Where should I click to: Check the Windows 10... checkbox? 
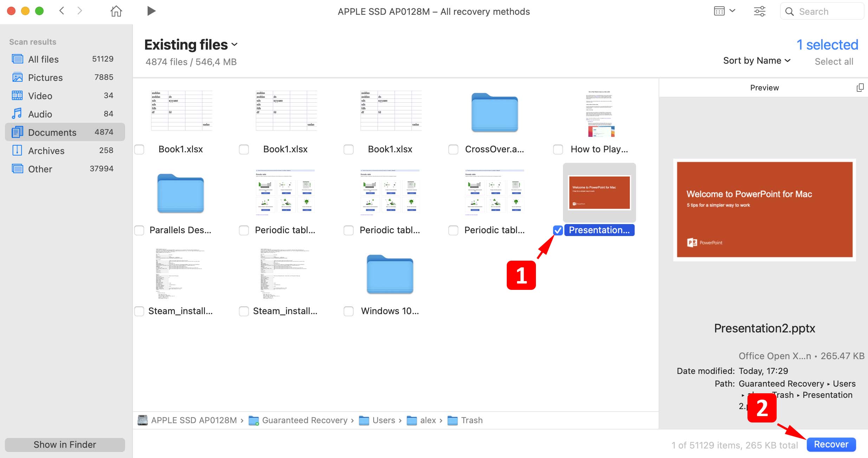(x=349, y=311)
